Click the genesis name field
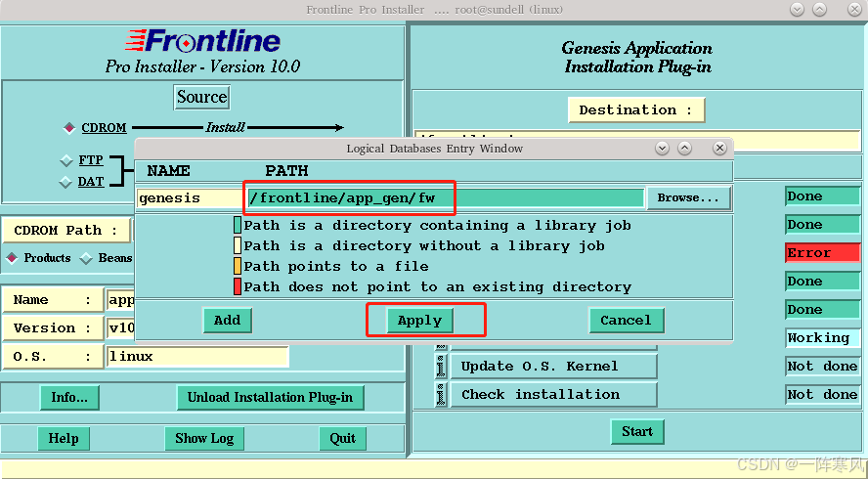This screenshot has height=479, width=868. 190,198
